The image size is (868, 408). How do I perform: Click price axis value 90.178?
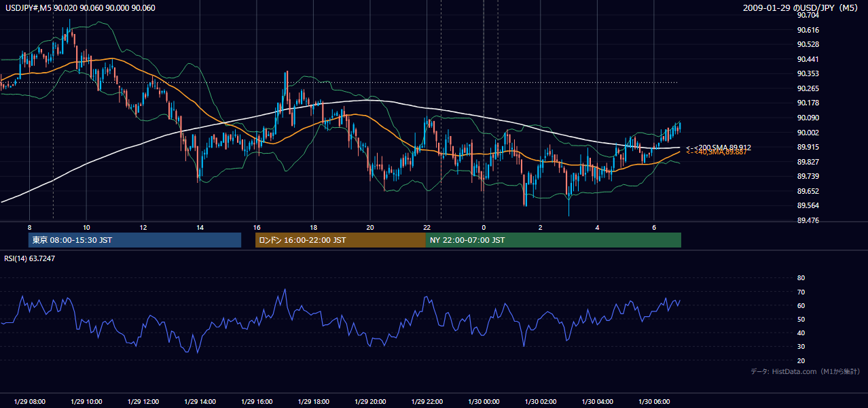[x=808, y=103]
